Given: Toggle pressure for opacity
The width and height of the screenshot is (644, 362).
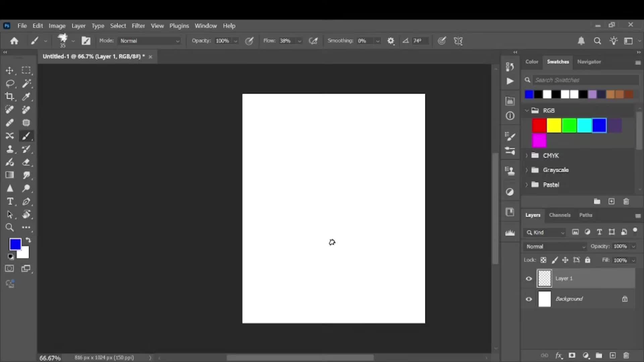Looking at the screenshot, I should coord(249,41).
